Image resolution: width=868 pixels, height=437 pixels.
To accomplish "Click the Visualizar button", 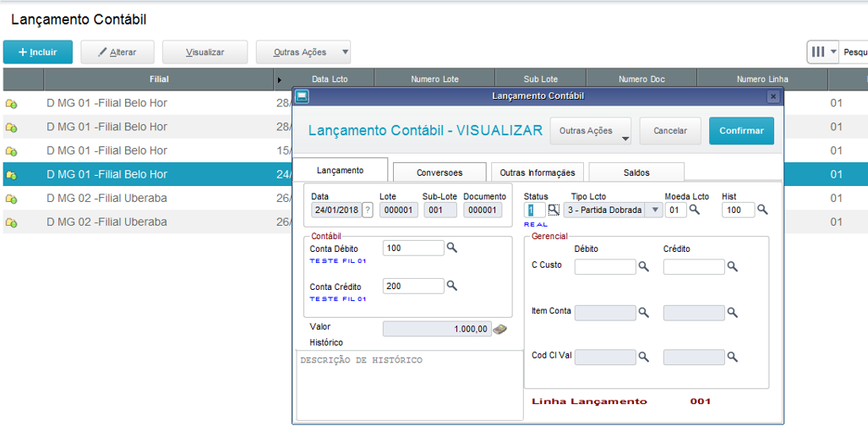I will [x=205, y=52].
